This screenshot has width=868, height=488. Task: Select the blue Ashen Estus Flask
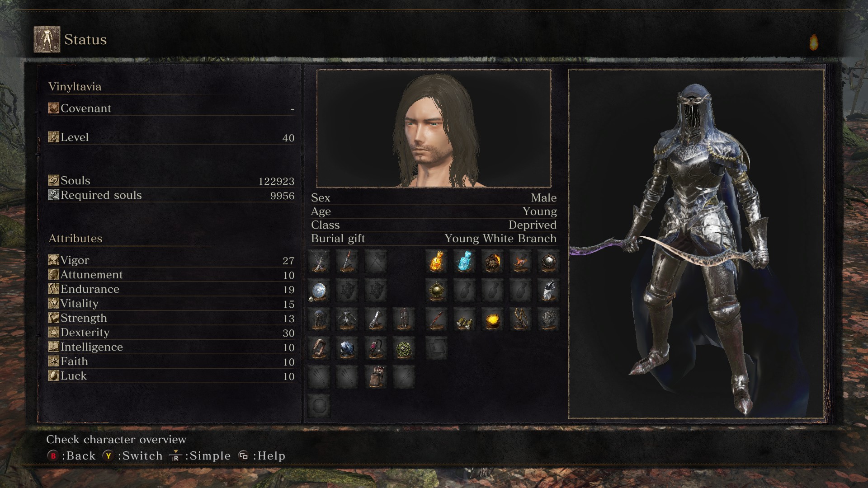tap(465, 261)
